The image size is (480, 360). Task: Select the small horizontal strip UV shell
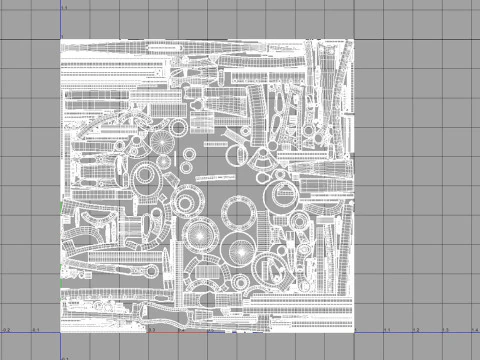[216, 144]
